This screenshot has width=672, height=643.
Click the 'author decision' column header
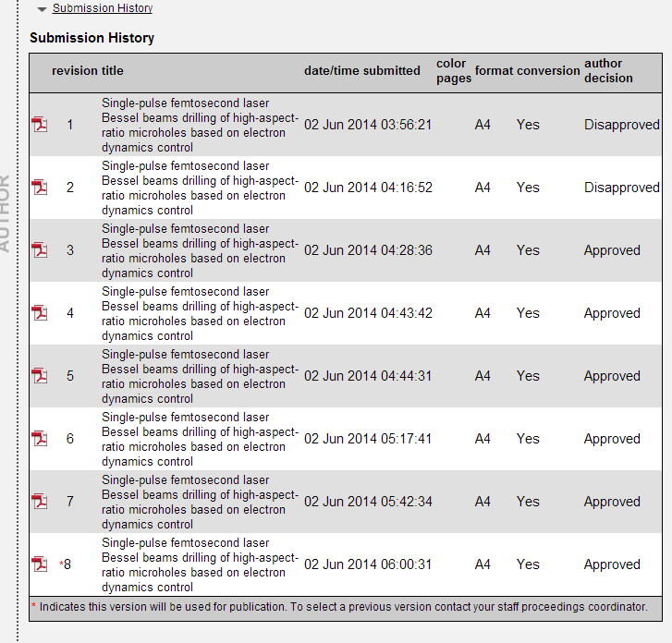click(x=608, y=71)
